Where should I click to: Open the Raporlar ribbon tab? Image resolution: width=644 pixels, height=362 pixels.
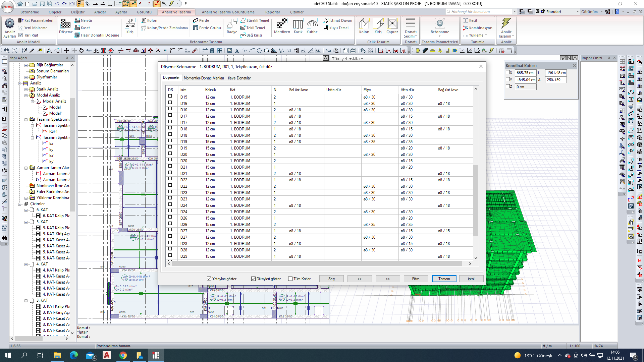[272, 12]
